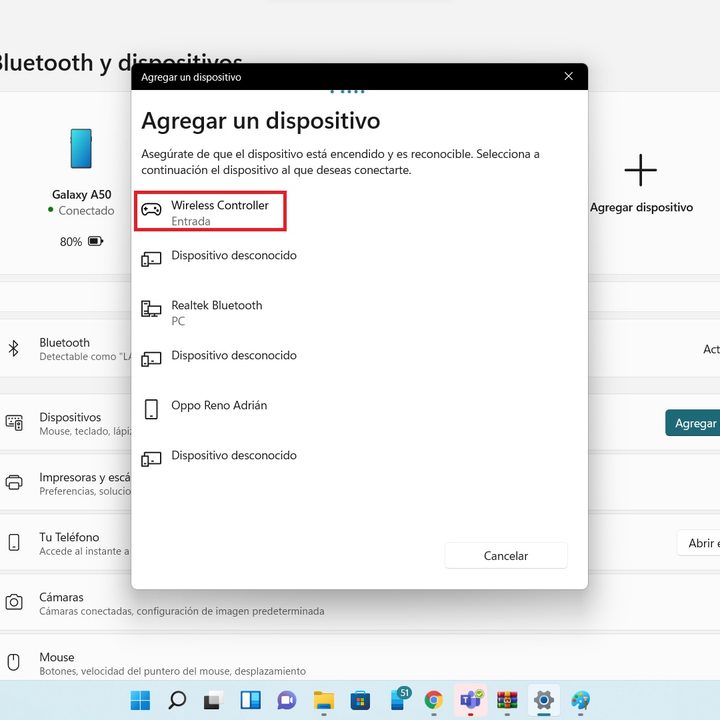This screenshot has height=720, width=720.
Task: Open Widgets from the taskbar
Action: point(250,700)
